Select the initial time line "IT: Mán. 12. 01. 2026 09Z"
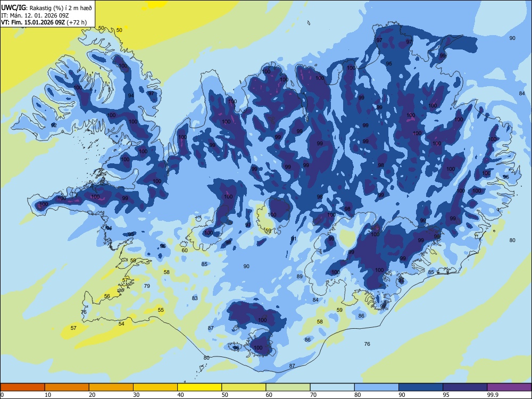Image resolution: width=532 pixels, height=399 pixels. pos(34,15)
